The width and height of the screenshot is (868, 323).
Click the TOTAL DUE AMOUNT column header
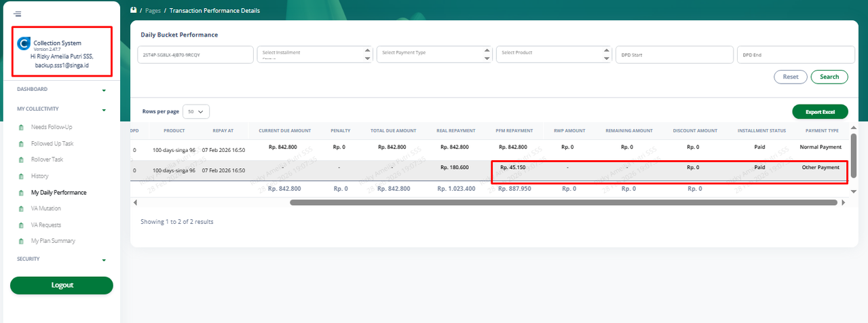pos(393,130)
